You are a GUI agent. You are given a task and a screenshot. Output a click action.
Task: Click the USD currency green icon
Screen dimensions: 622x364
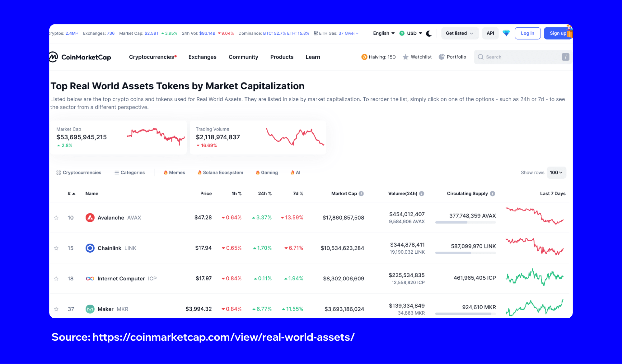pos(402,33)
